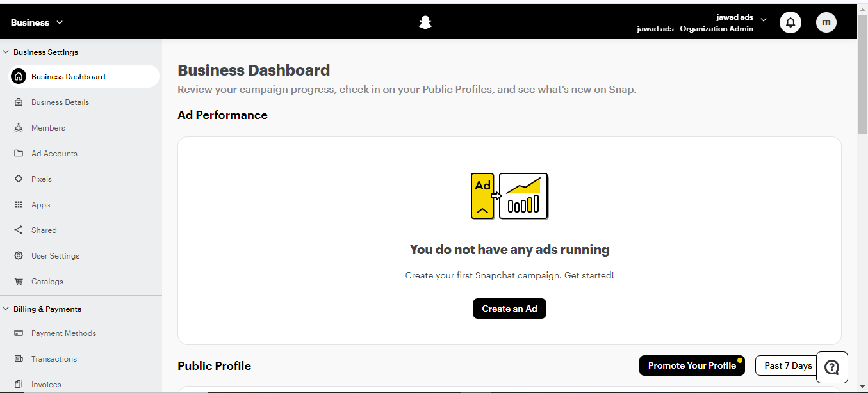Click the Apps grid icon
868x393 pixels.
click(x=19, y=205)
